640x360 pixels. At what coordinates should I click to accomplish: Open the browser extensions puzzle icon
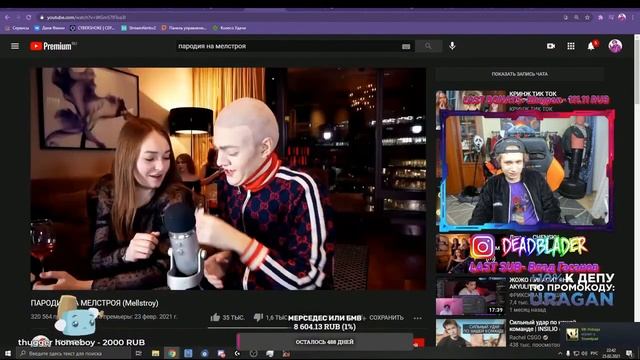point(600,17)
